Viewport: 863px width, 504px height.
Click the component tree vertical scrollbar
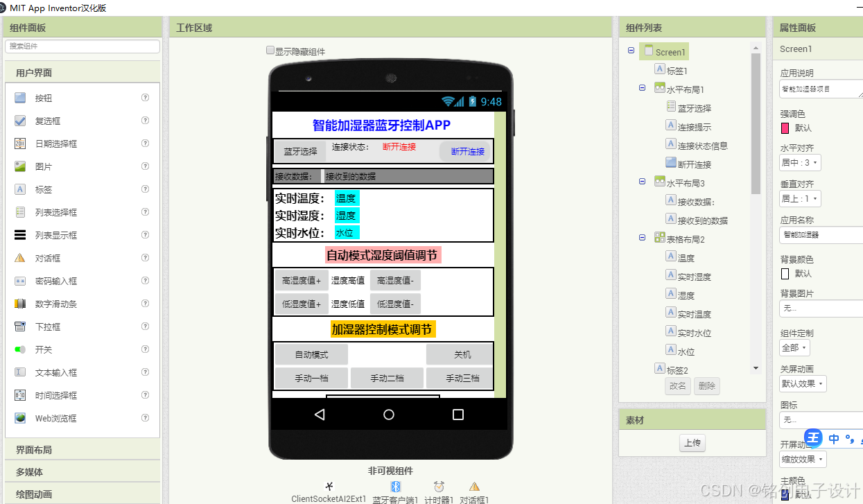(756, 123)
